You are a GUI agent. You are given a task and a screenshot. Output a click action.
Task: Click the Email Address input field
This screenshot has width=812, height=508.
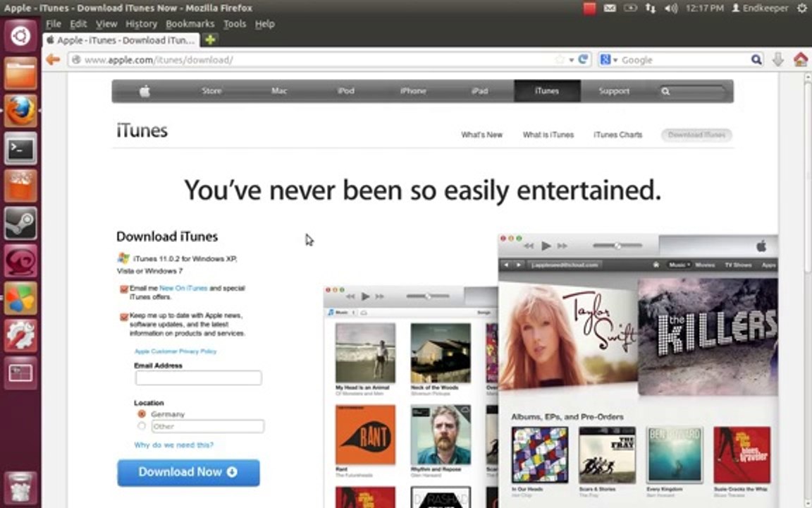coord(198,378)
